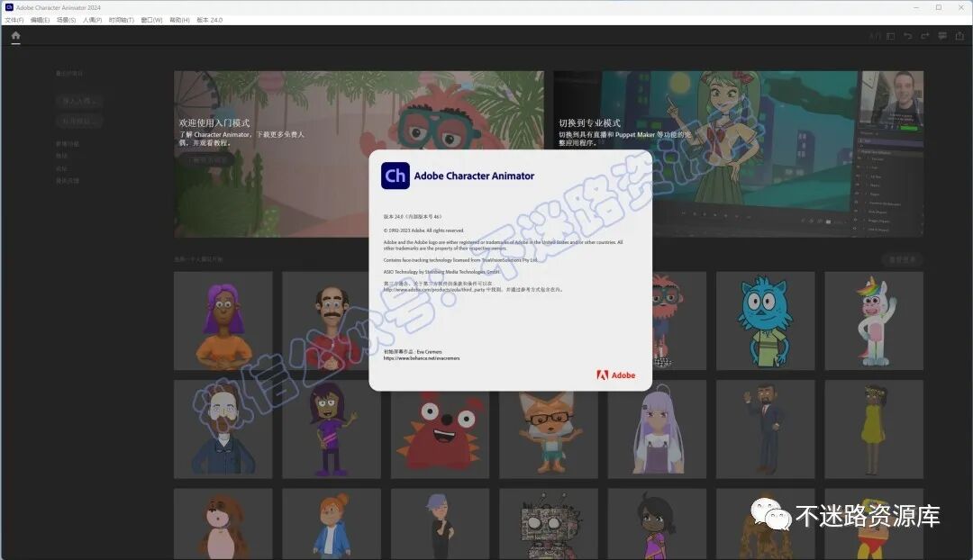
Task: Click the 新增功能 sidebar link
Action: [67, 144]
